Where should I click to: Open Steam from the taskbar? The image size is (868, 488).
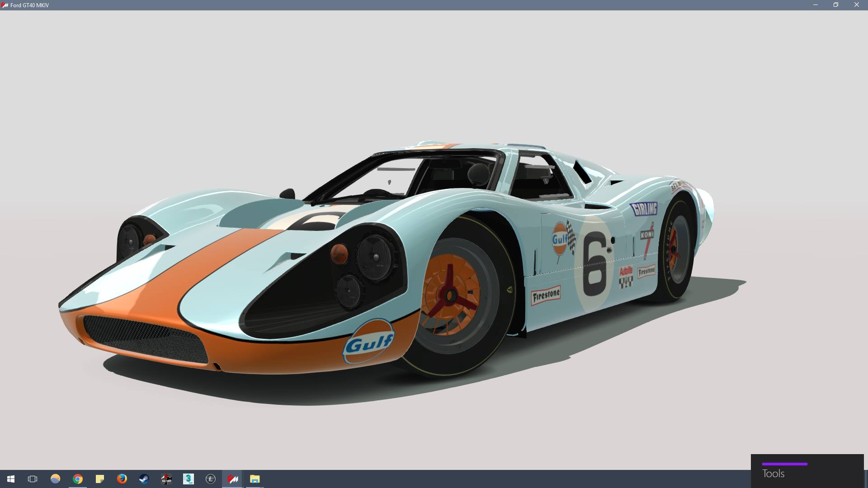(144, 479)
